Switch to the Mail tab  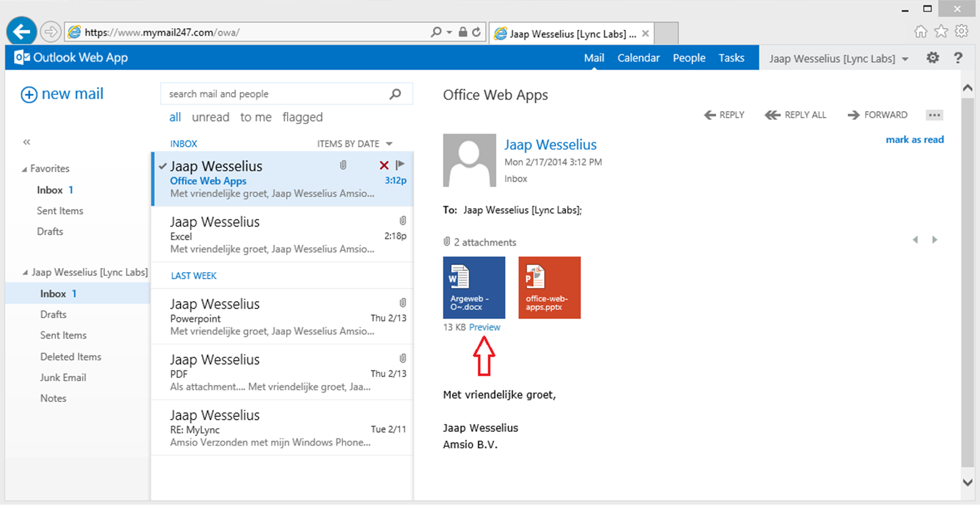594,58
